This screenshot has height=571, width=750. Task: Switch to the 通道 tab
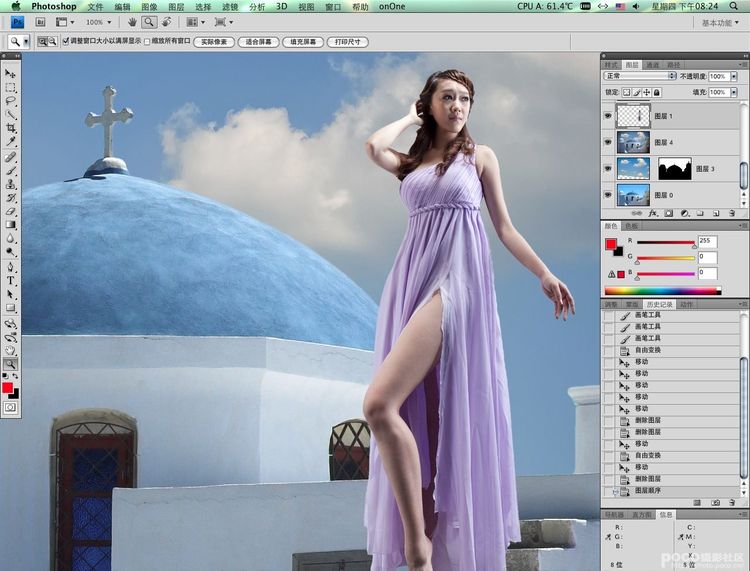coord(652,65)
